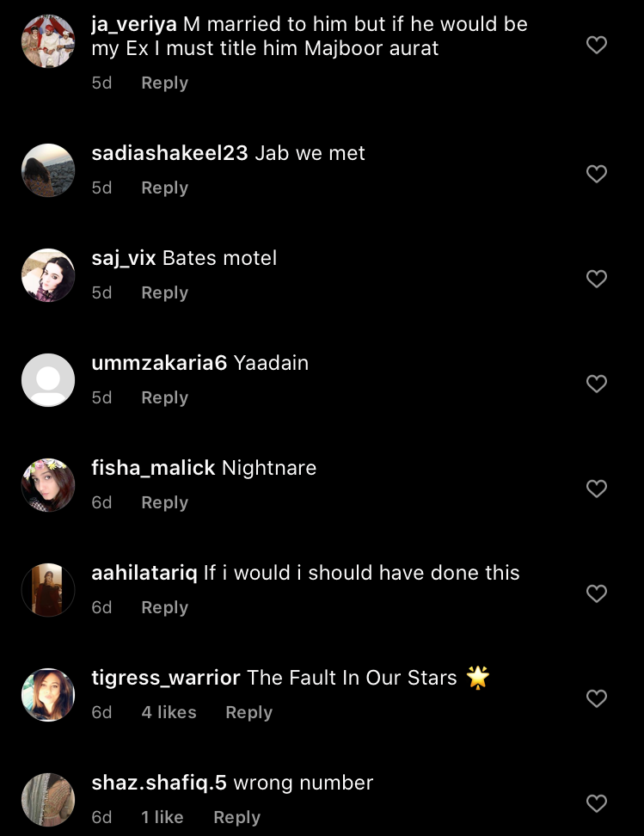Open fisha_malick's profile picture
This screenshot has height=836, width=644.
[48, 485]
